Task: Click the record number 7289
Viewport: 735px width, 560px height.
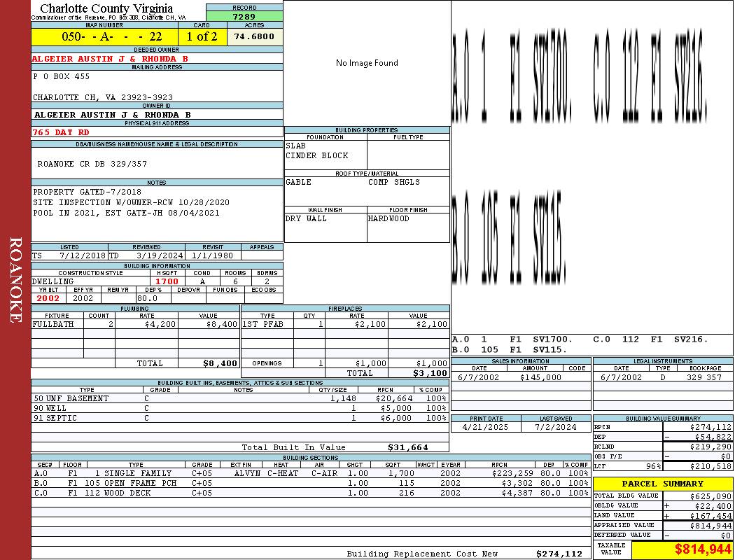Action: (x=244, y=16)
